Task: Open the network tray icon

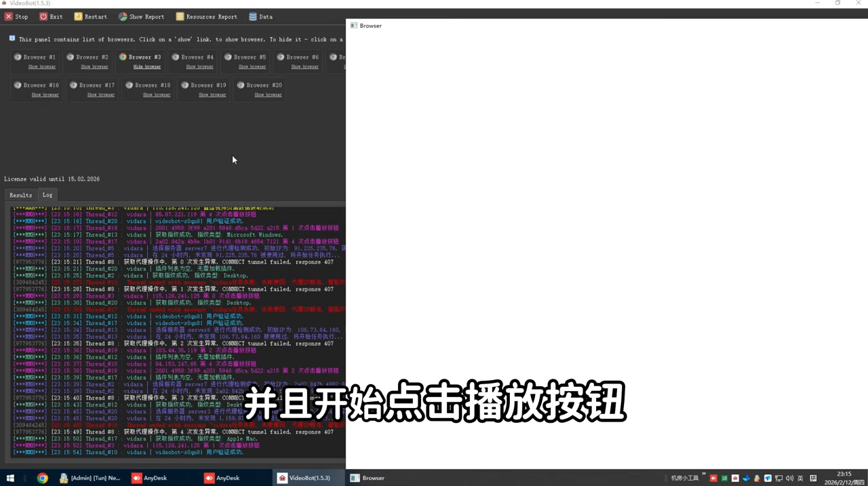Action: pos(778,479)
